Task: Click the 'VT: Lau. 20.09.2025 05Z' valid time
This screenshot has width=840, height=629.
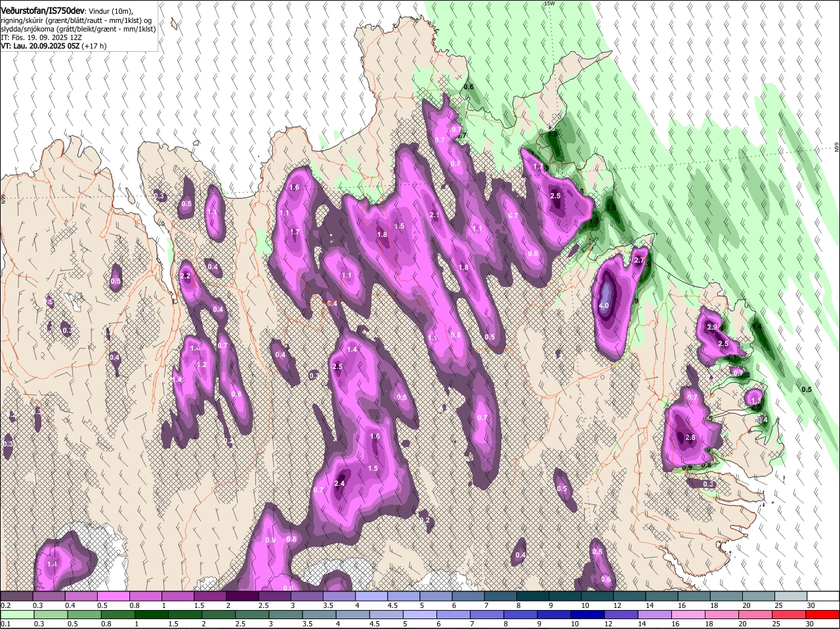Action: (39, 47)
